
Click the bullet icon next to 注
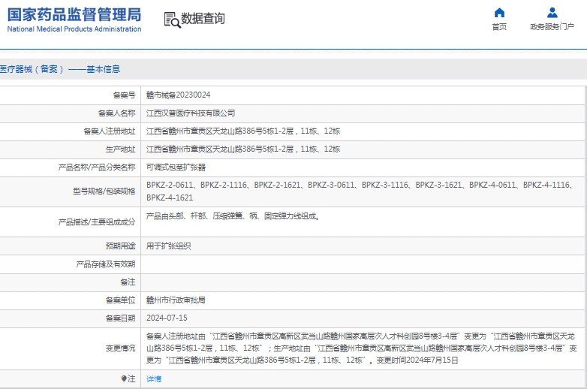point(124,379)
